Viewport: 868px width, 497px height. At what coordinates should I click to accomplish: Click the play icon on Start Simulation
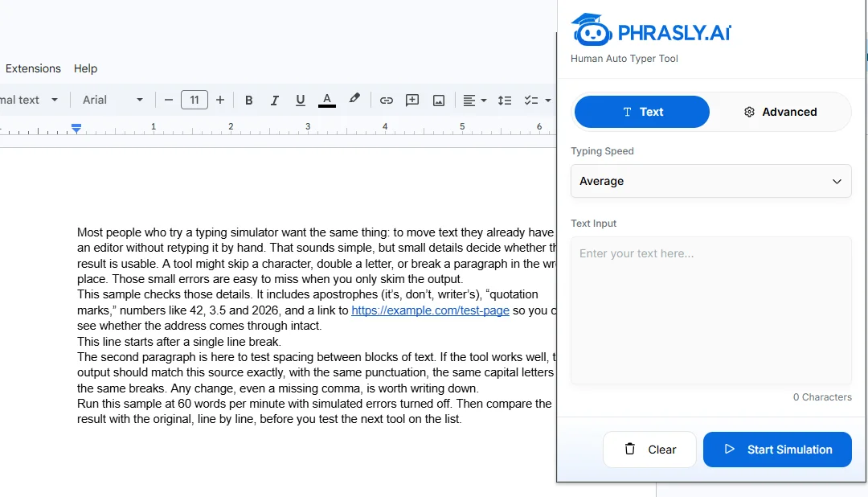tap(730, 449)
